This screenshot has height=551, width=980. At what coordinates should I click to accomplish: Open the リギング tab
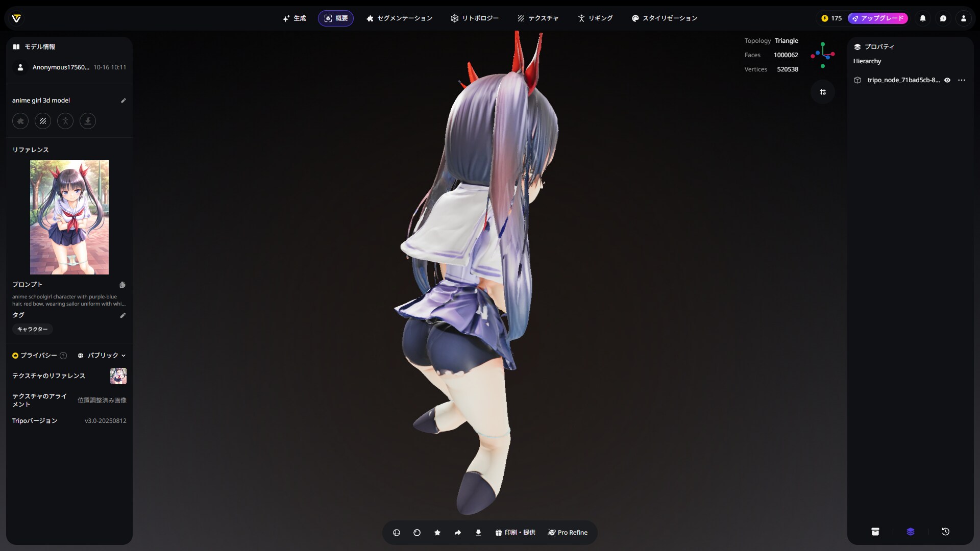coord(595,18)
